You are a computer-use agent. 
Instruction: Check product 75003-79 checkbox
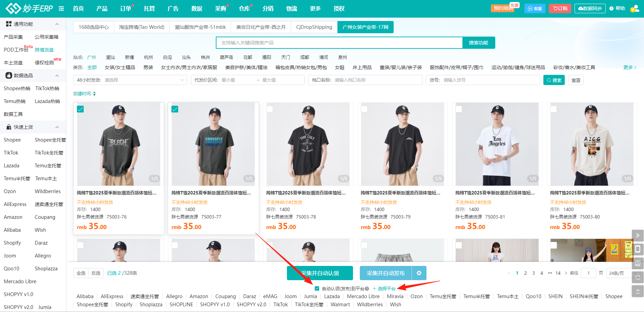tap(364, 109)
